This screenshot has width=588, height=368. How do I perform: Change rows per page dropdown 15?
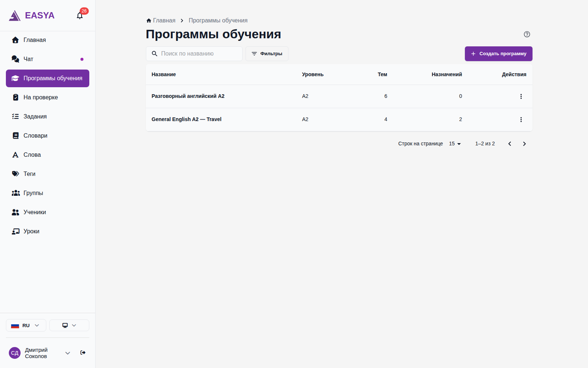pos(455,144)
